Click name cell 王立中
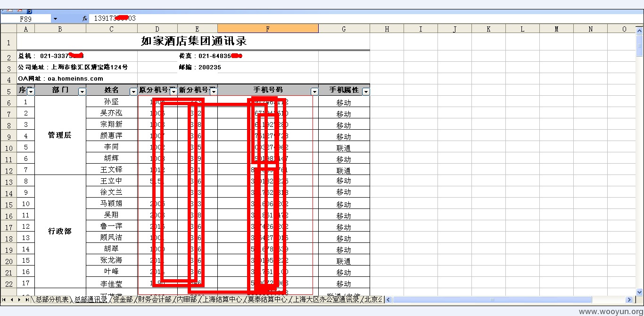 coord(112,181)
